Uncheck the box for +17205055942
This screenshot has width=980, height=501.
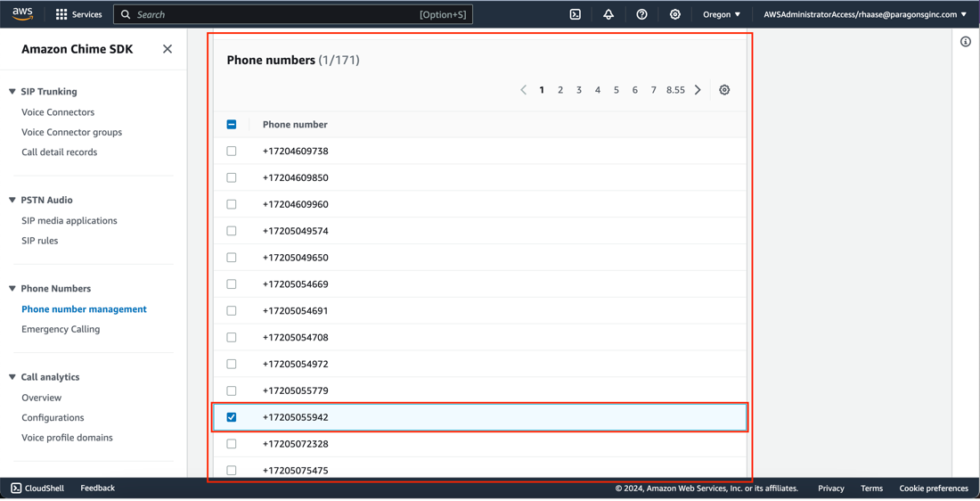232,417
